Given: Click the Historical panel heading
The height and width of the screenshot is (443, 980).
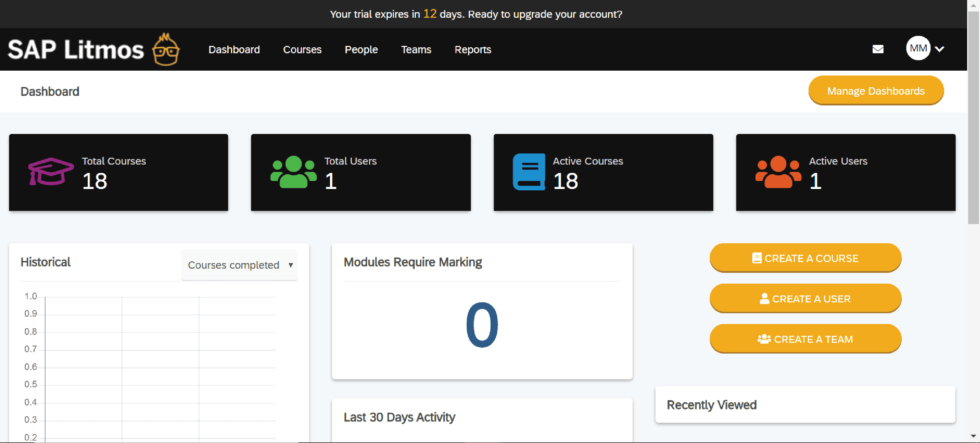Looking at the screenshot, I should click(45, 262).
